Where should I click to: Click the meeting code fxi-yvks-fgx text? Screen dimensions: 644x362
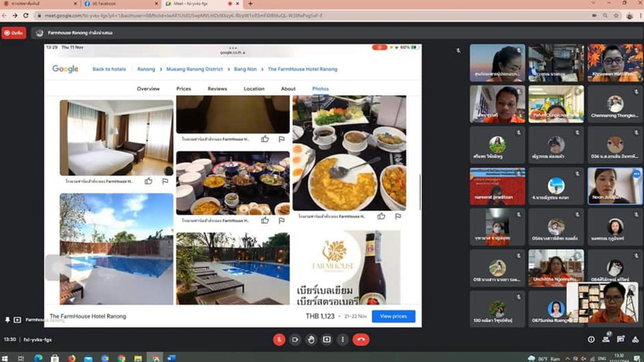[37, 340]
